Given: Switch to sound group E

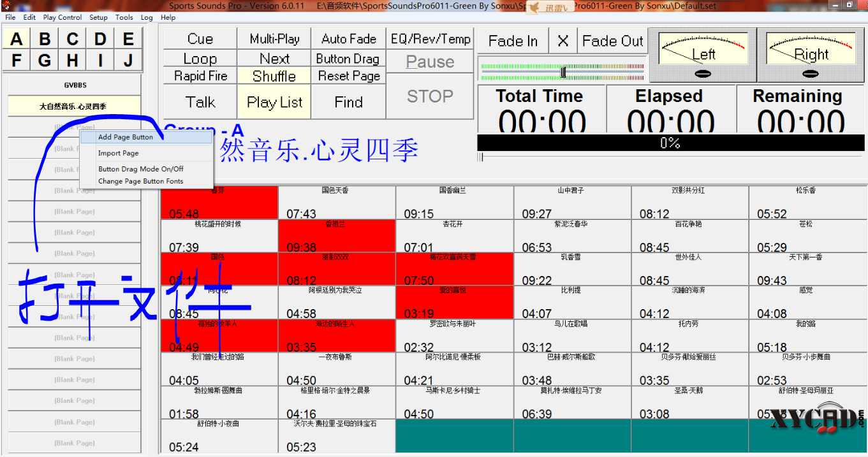Looking at the screenshot, I should point(128,40).
